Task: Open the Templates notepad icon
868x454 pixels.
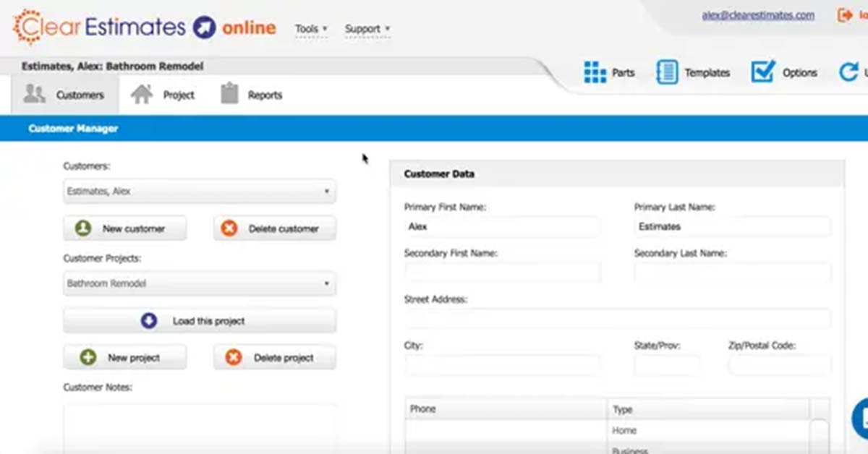Action: (667, 72)
